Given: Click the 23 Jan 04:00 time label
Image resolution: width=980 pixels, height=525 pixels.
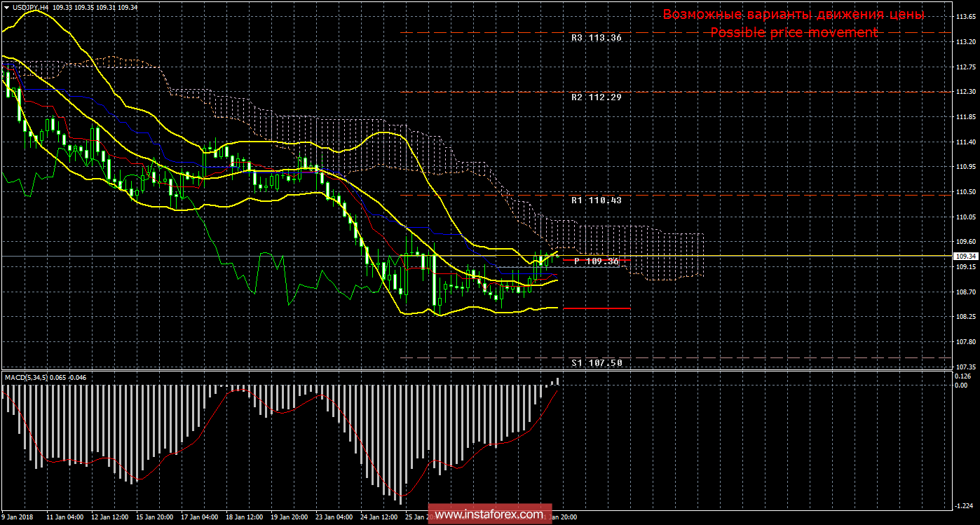Looking at the screenshot, I should [x=335, y=517].
